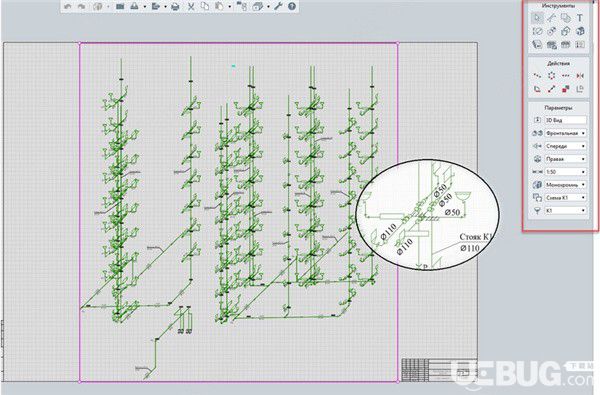Screen dimensions: 600x395
Task: Click the dark folder icon in toolbar
Action: point(120,7)
